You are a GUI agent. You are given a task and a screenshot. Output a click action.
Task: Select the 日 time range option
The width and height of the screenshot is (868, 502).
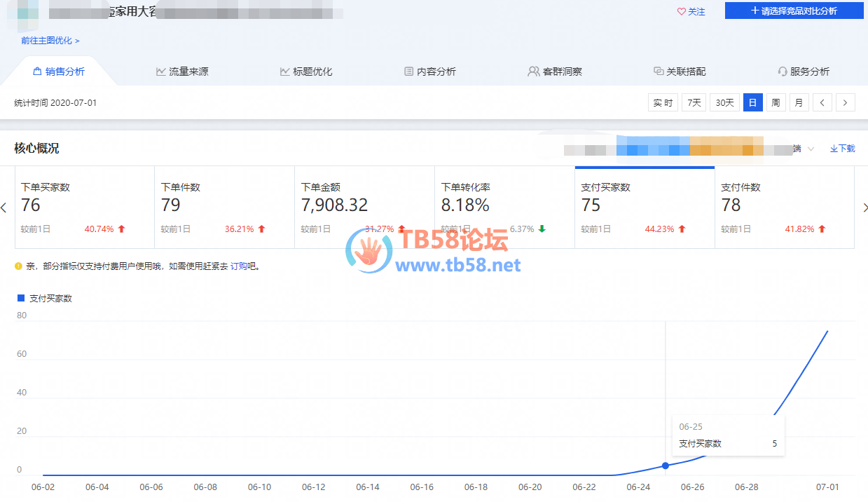click(752, 103)
